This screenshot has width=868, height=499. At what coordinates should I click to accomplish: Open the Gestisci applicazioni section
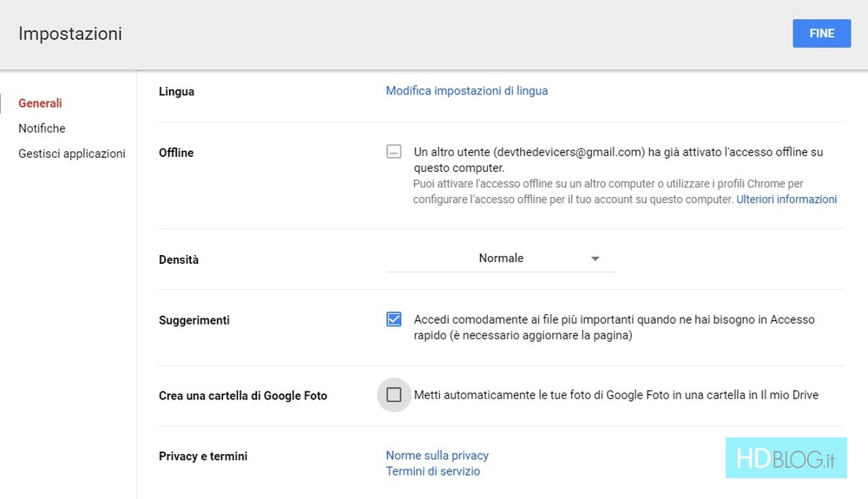[72, 154]
